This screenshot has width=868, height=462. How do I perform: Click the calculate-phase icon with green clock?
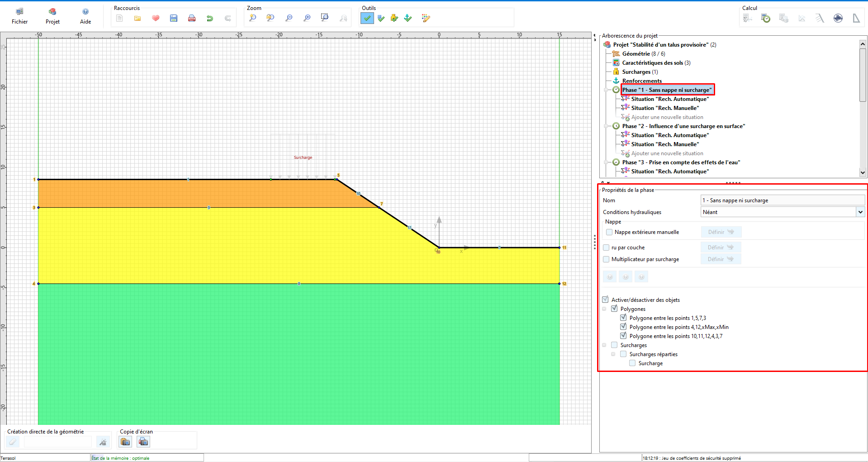pyautogui.click(x=766, y=18)
